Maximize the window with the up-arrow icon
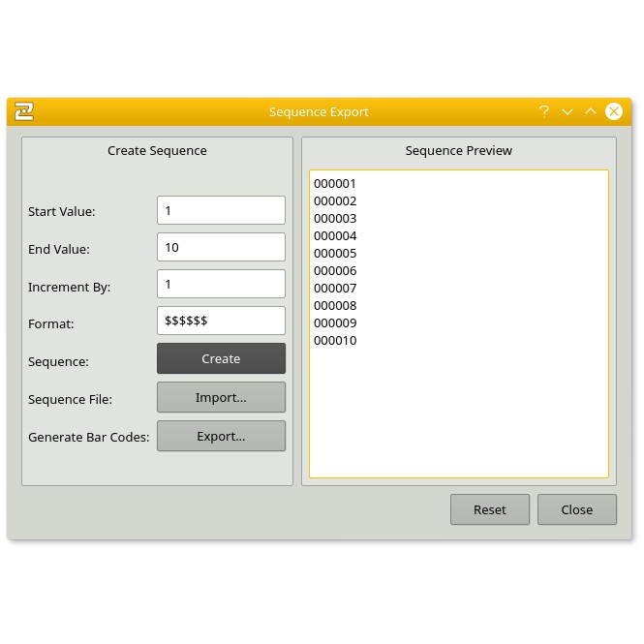Viewport: 644px width, 644px height. click(x=591, y=111)
